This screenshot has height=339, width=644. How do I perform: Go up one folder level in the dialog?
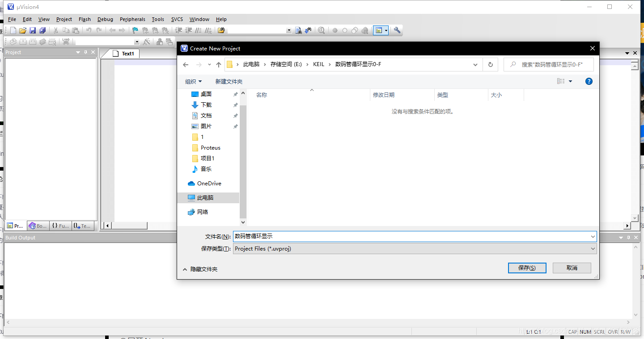219,64
